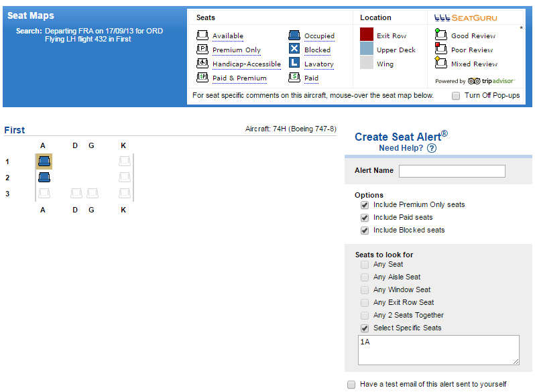The width and height of the screenshot is (535, 392).
Task: Select available seat 1K
Action: (x=124, y=161)
